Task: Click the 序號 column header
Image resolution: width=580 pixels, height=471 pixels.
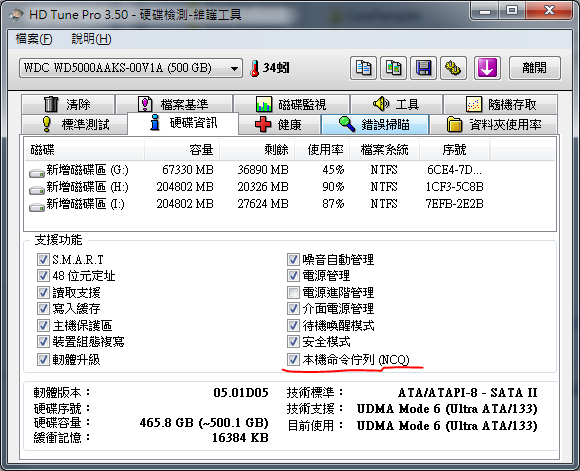Action: click(455, 149)
